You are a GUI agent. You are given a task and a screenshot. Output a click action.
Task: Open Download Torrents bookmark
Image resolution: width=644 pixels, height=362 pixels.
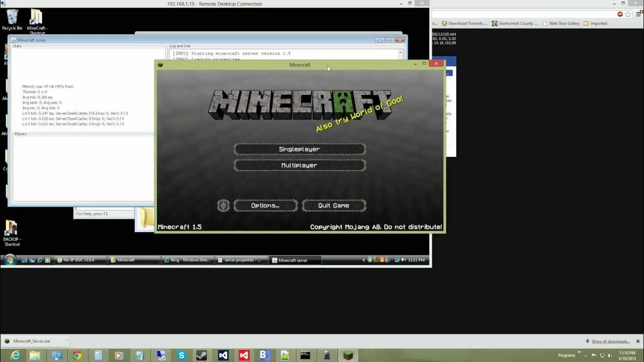pyautogui.click(x=465, y=23)
